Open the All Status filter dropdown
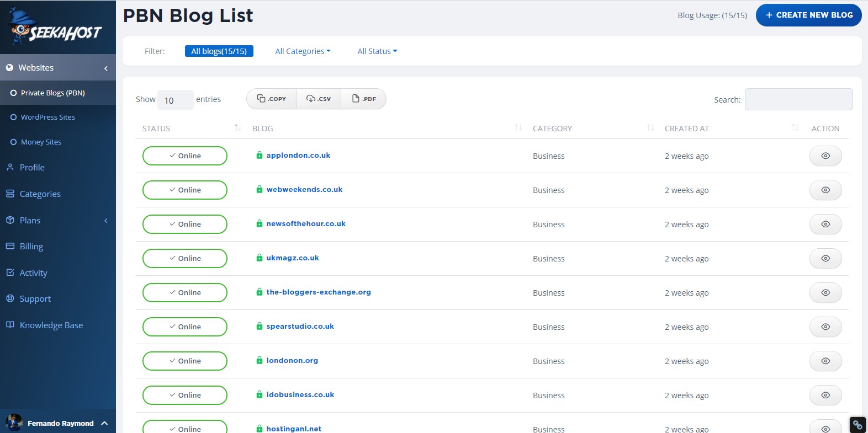The height and width of the screenshot is (433, 868). [x=377, y=51]
